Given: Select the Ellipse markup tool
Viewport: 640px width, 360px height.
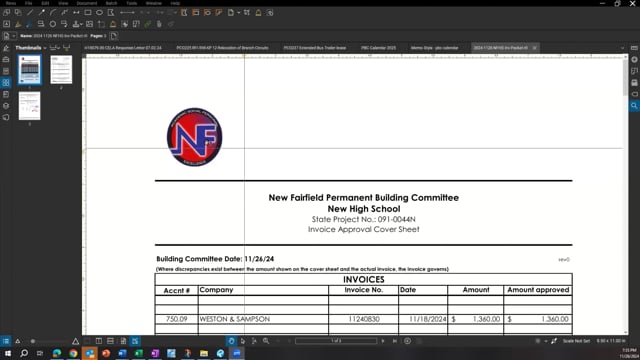Looking at the screenshot, I should coord(99,13).
